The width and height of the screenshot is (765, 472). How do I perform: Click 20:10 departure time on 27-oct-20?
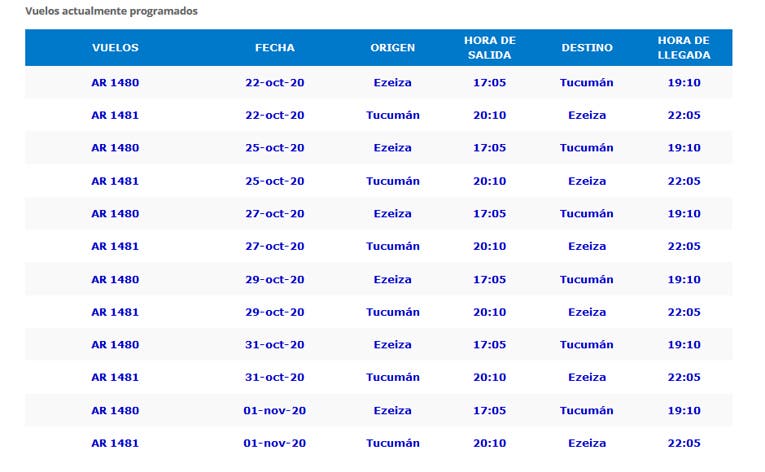489,246
